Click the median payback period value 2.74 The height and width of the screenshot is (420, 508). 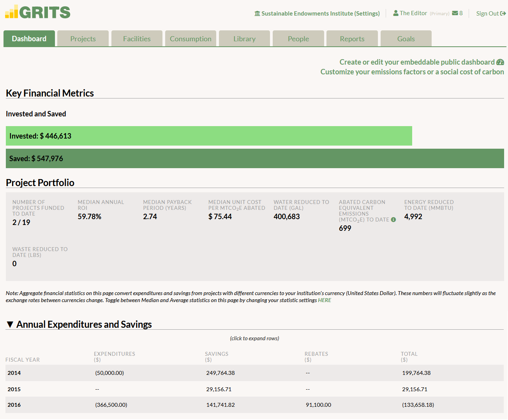pyautogui.click(x=150, y=216)
